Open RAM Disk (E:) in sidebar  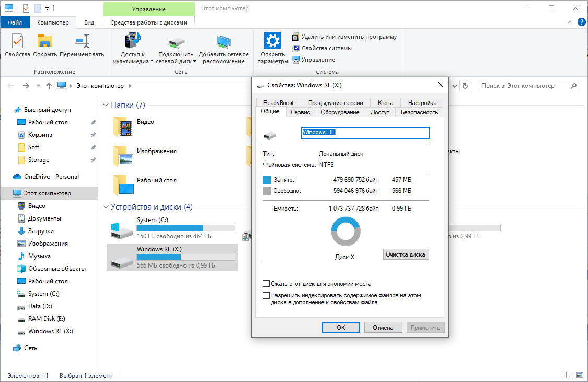tap(47, 319)
